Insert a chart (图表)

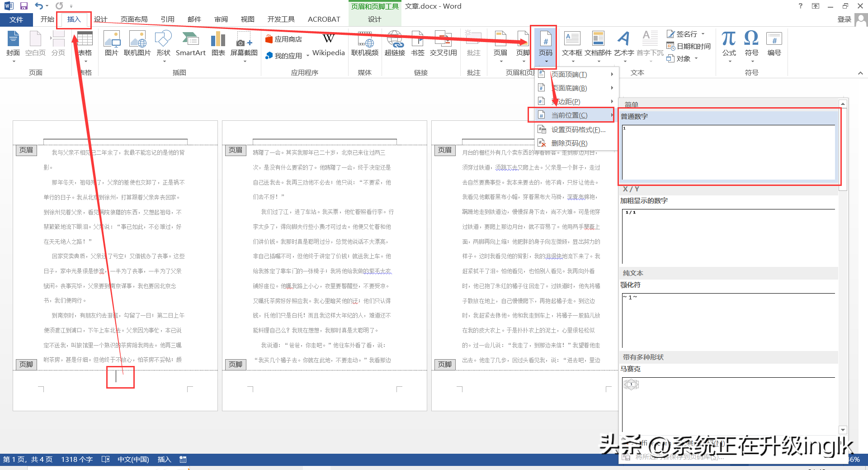tap(218, 44)
